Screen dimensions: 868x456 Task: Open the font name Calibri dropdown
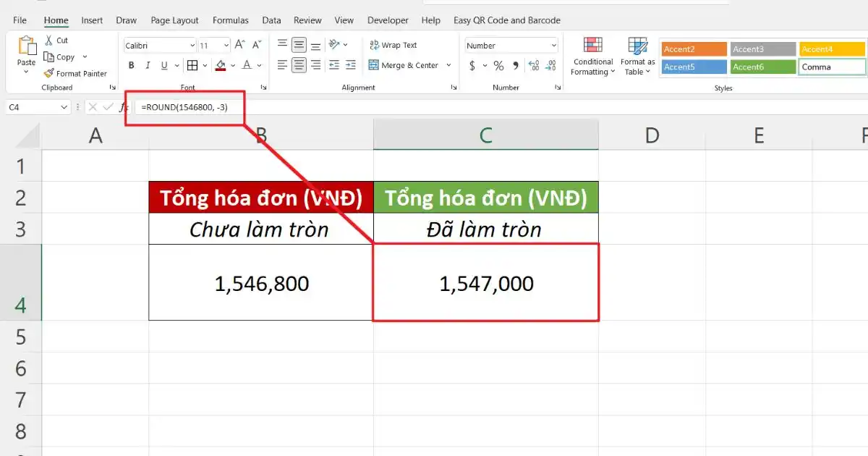192,46
